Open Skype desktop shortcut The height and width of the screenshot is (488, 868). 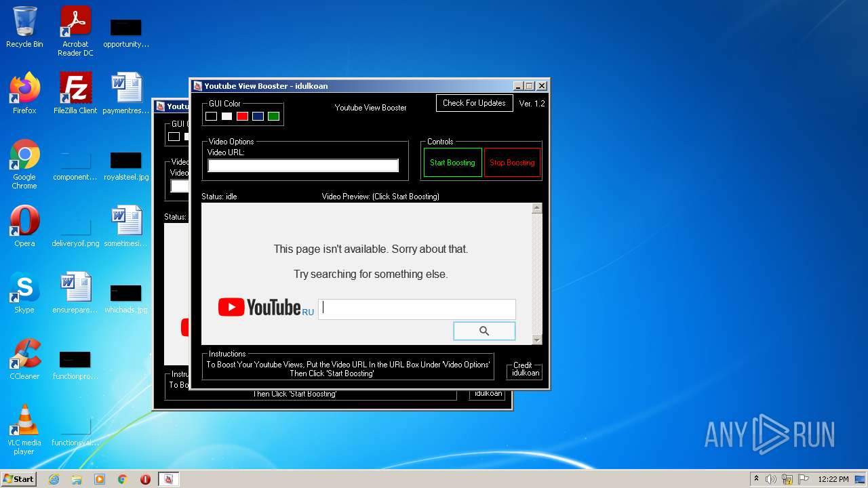pyautogui.click(x=24, y=293)
